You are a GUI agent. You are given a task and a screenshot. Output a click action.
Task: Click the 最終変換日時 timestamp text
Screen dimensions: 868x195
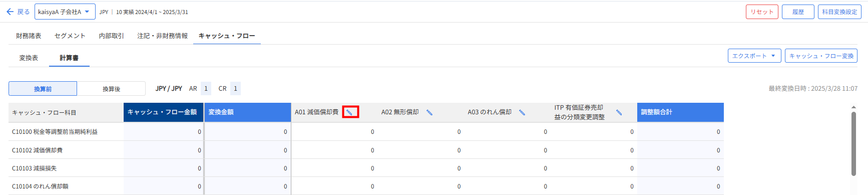tap(813, 89)
